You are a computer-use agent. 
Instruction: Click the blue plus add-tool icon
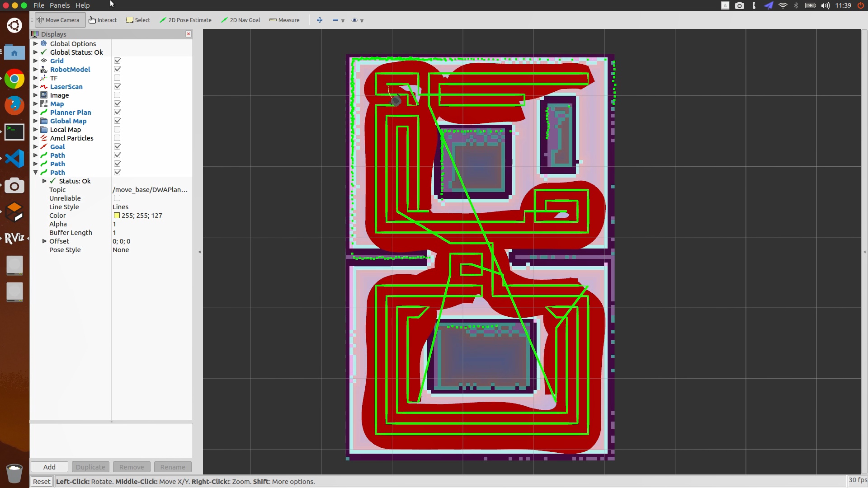(320, 20)
